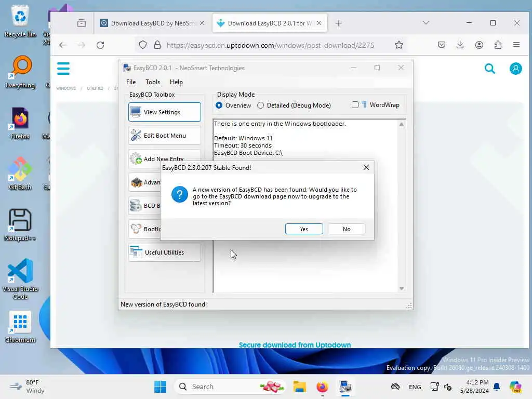Image resolution: width=532 pixels, height=399 pixels.
Task: Open the Firefox application menu
Action: (516, 45)
